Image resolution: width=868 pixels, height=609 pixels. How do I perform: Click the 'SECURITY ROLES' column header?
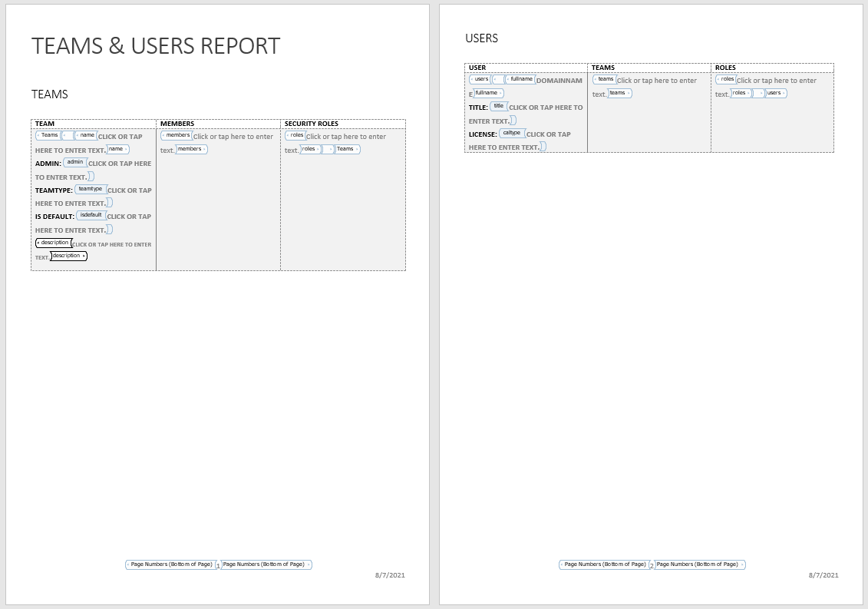point(311,124)
